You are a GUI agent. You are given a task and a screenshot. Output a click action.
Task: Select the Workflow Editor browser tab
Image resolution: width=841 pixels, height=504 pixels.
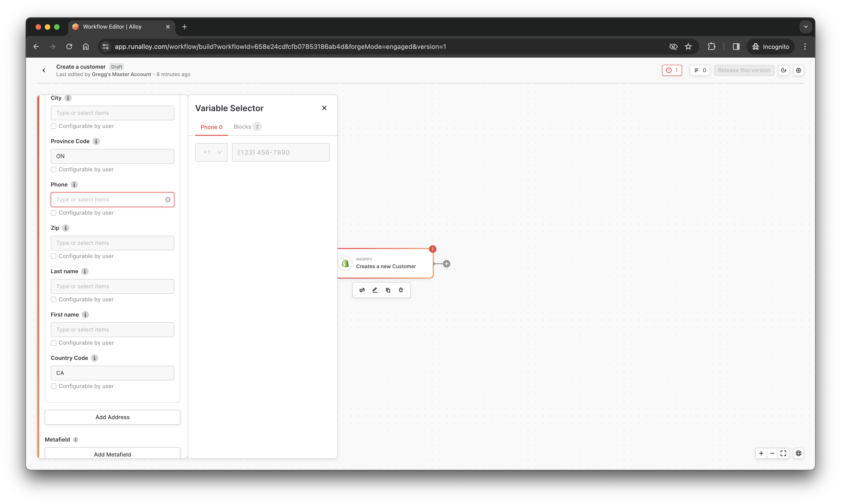tap(122, 27)
